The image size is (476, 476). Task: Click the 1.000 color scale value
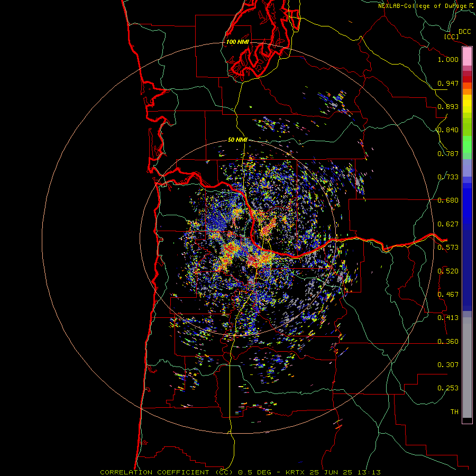point(448,59)
